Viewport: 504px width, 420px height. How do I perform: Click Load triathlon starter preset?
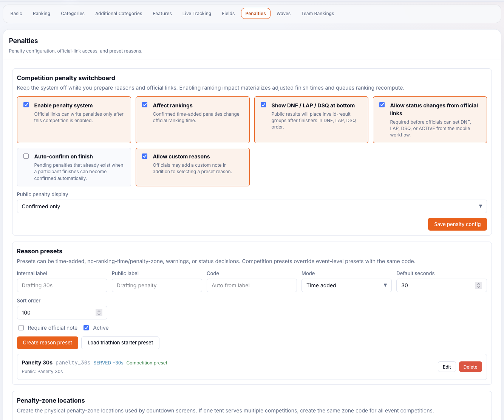click(x=120, y=343)
